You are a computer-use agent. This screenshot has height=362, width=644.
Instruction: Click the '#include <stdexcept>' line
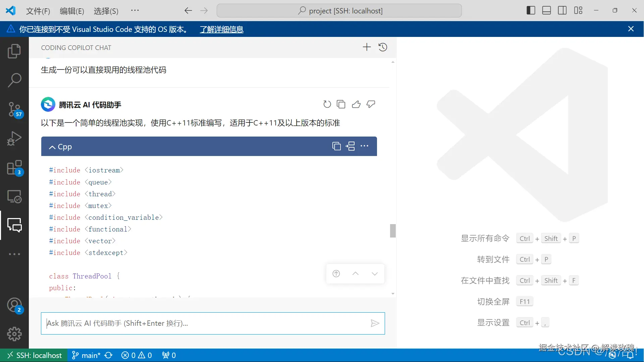88,253
